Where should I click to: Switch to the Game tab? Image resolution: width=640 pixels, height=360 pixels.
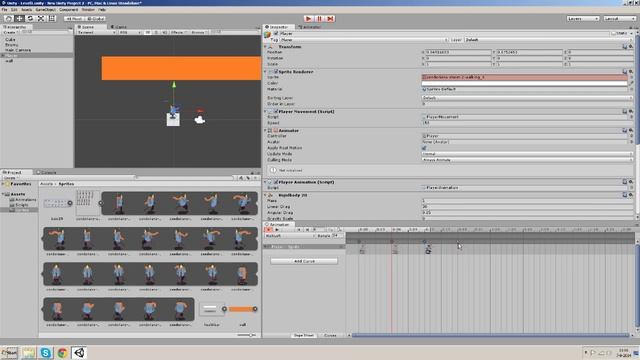[119, 27]
